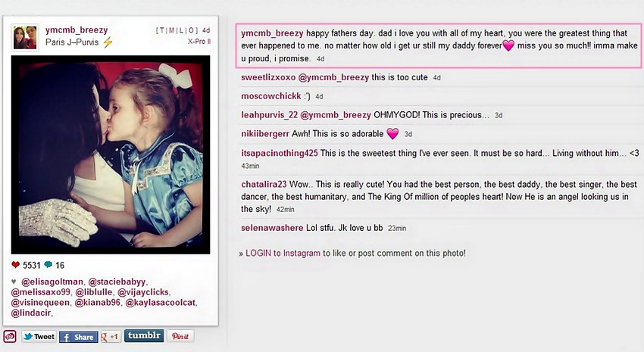Open leahpurvis_22 commenter profile
The height and width of the screenshot is (352, 644).
click(x=270, y=115)
